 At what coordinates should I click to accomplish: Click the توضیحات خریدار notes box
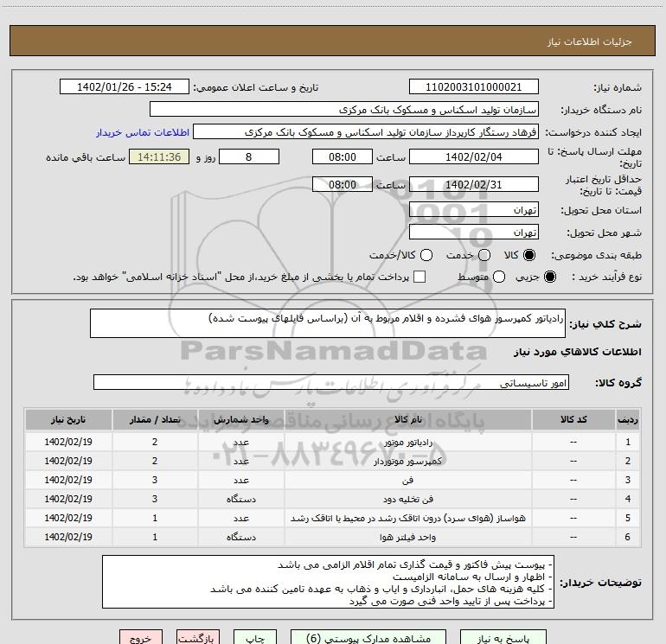point(328,582)
